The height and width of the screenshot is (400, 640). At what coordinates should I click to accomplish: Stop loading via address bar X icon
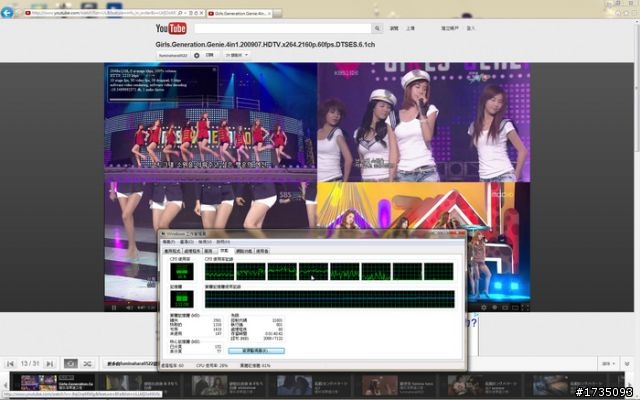[x=201, y=13]
